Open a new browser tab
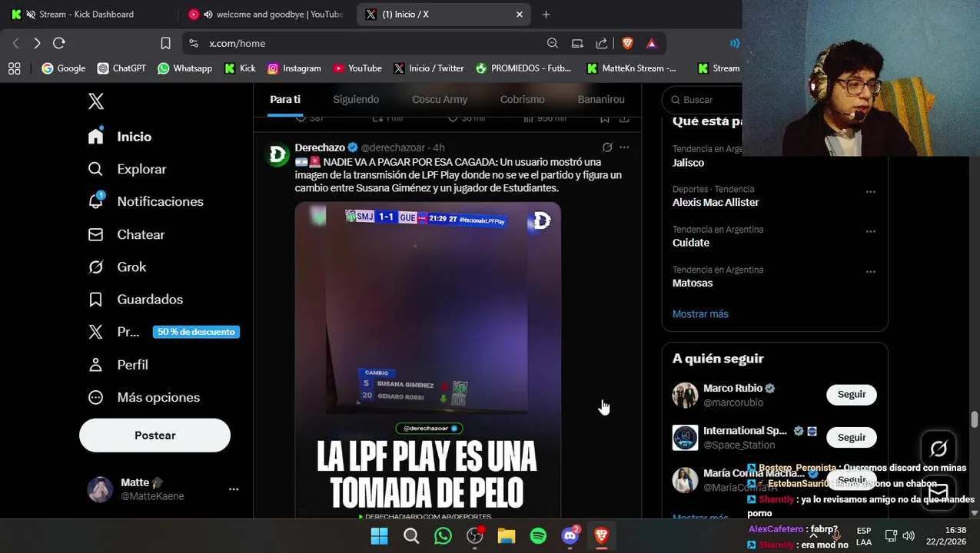 point(546,14)
